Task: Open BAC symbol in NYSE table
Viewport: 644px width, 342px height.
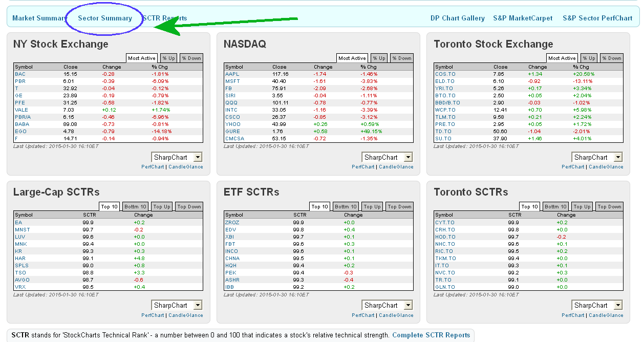Action: point(20,74)
